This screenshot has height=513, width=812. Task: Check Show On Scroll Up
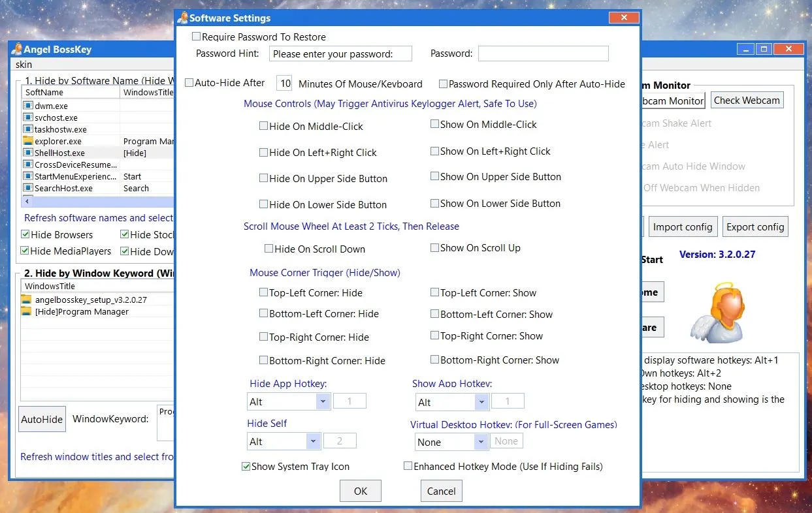pyautogui.click(x=434, y=247)
